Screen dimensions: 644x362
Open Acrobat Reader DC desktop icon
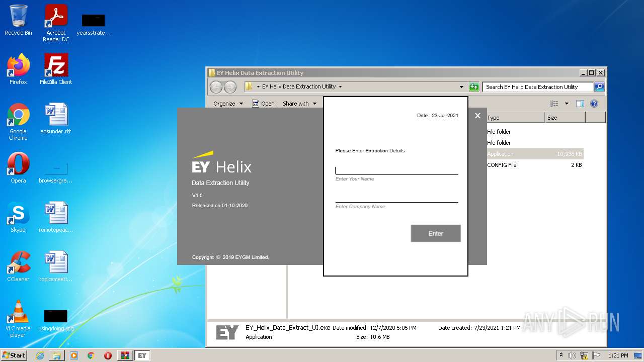coord(56,23)
